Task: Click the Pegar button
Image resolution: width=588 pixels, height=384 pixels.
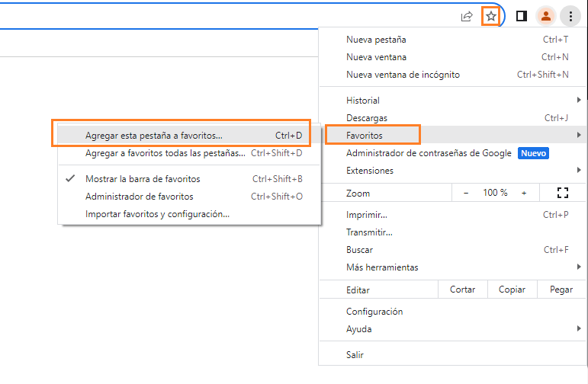Action: click(x=561, y=290)
